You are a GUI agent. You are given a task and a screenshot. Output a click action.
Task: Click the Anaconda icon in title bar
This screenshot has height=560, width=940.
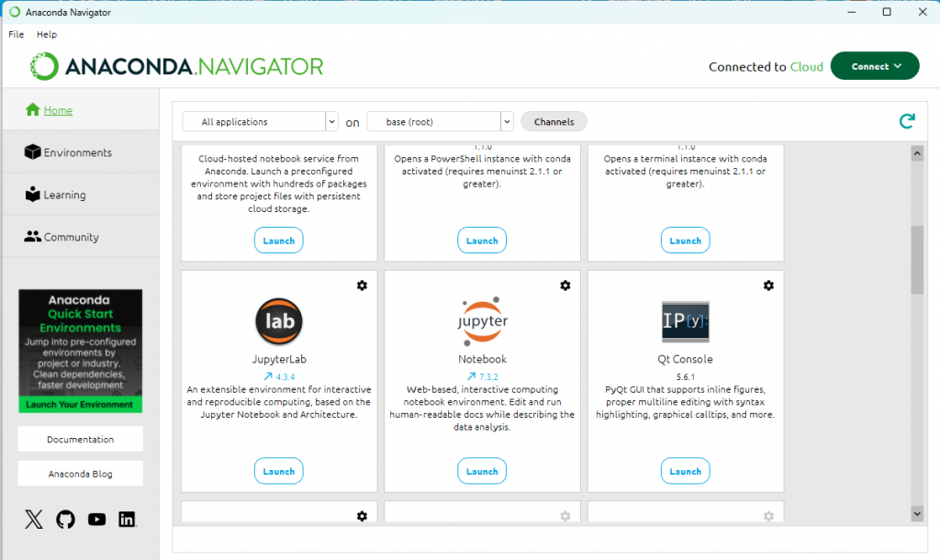pos(15,12)
